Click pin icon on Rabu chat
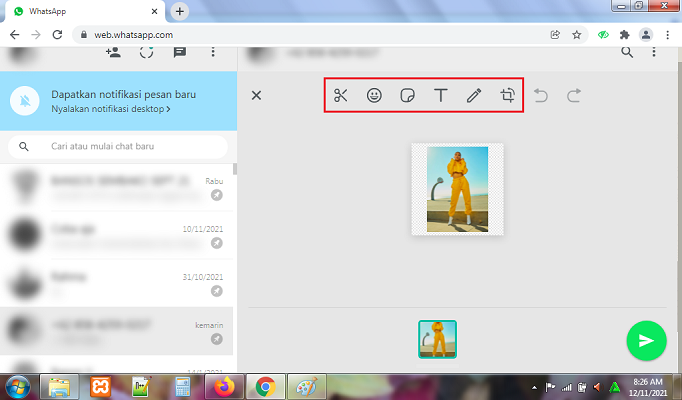 (217, 195)
